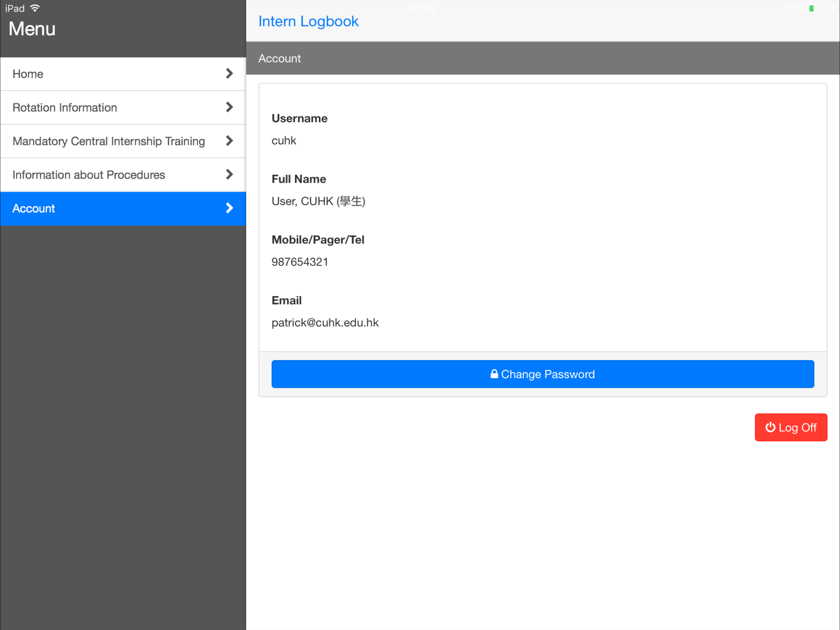840x630 pixels.
Task: Click the chevron beside Rotation Information
Action: pos(229,107)
